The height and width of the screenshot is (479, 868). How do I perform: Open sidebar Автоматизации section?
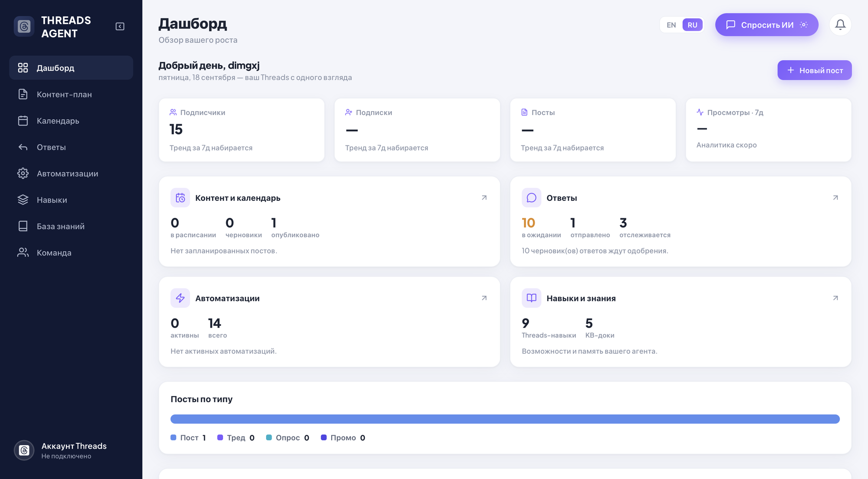point(71,174)
